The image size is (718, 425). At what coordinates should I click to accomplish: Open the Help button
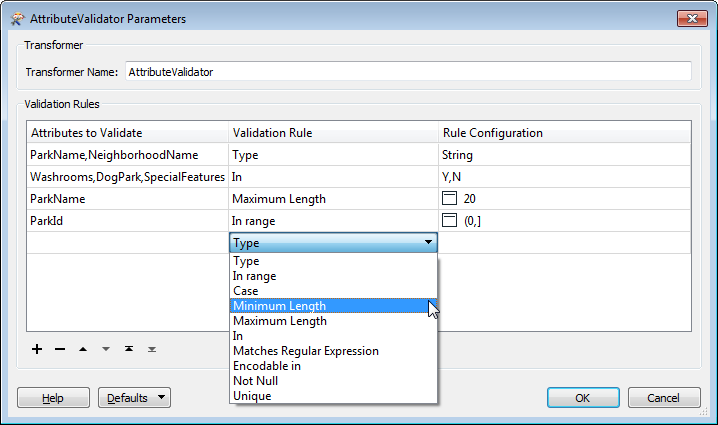tap(53, 398)
